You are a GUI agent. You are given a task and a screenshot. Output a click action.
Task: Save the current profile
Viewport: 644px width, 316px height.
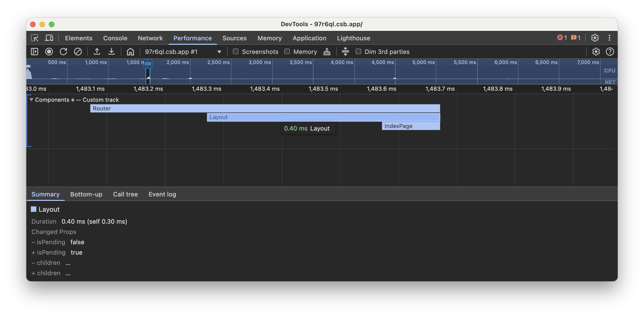coord(111,52)
